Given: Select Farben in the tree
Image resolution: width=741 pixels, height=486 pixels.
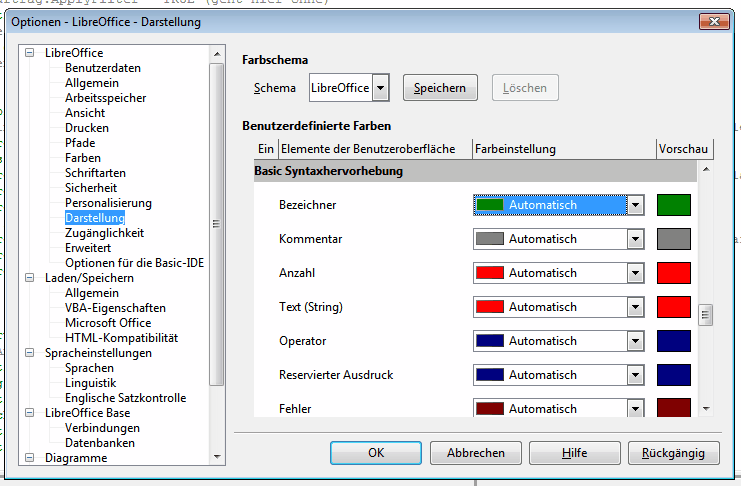Looking at the screenshot, I should coord(83,158).
